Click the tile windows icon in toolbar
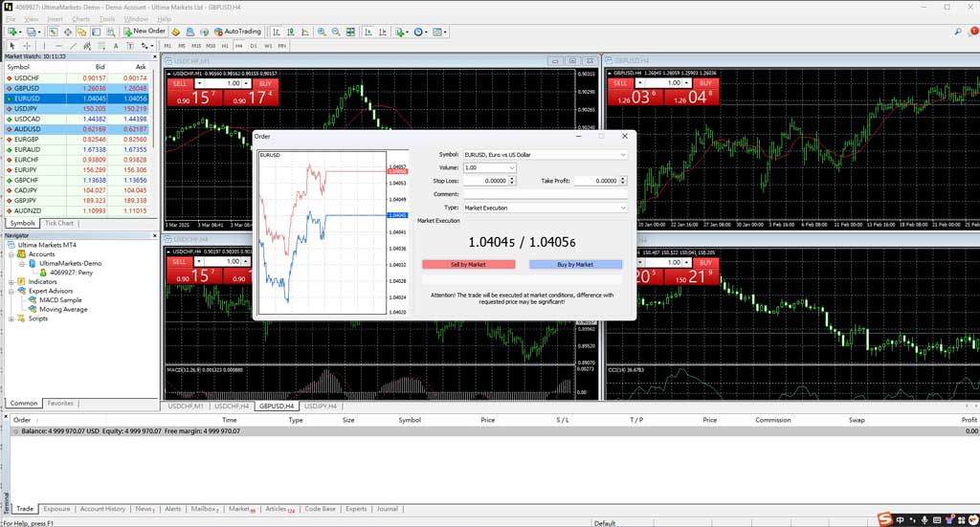 point(350,32)
